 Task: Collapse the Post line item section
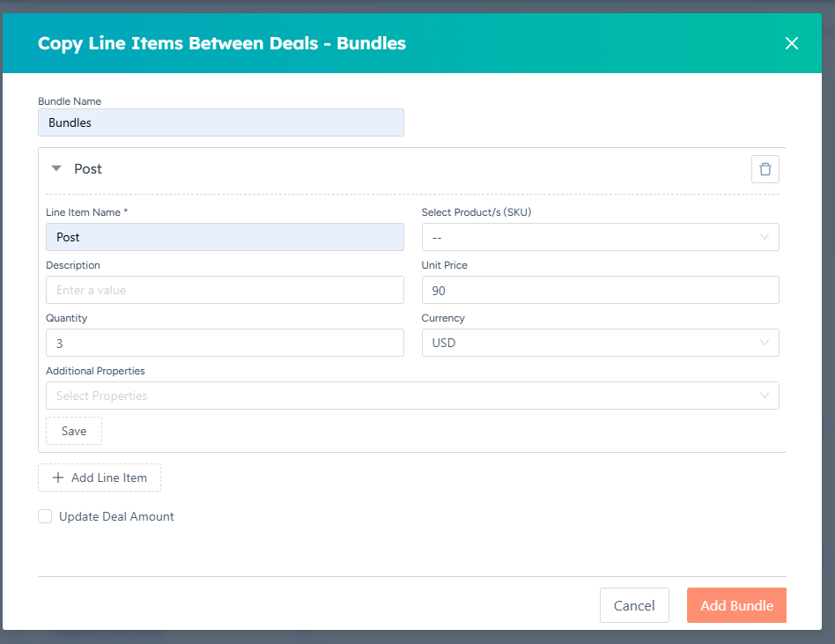[x=55, y=168]
